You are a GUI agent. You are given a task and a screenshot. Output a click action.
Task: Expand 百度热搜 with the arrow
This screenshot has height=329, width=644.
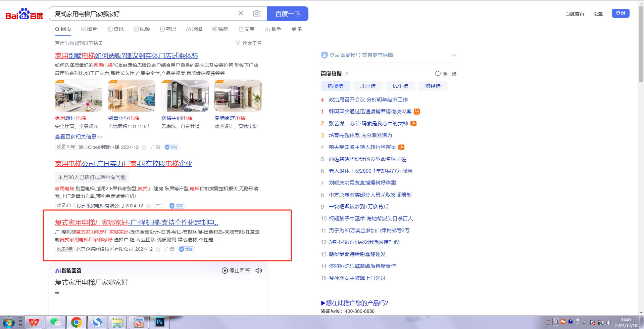coord(347,74)
